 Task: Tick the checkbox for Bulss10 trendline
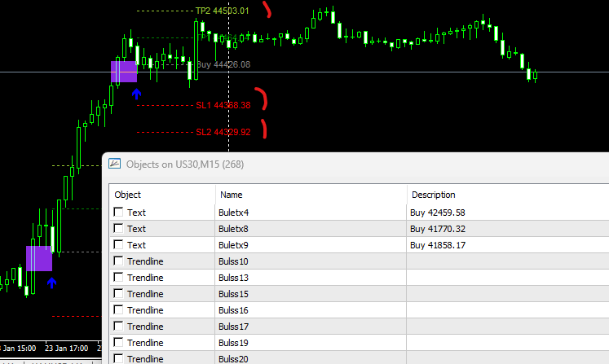pos(118,261)
